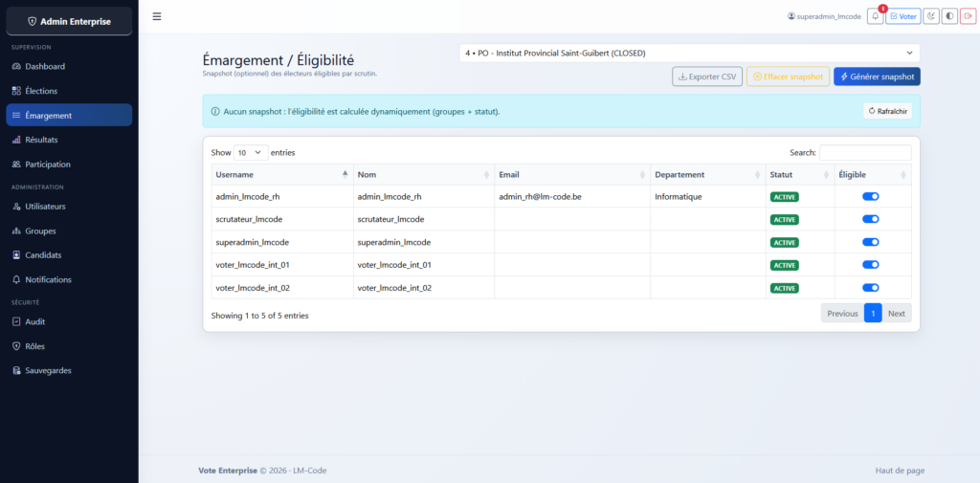The height and width of the screenshot is (483, 980).
Task: Open the notifications bell in the top bar
Action: tap(875, 16)
